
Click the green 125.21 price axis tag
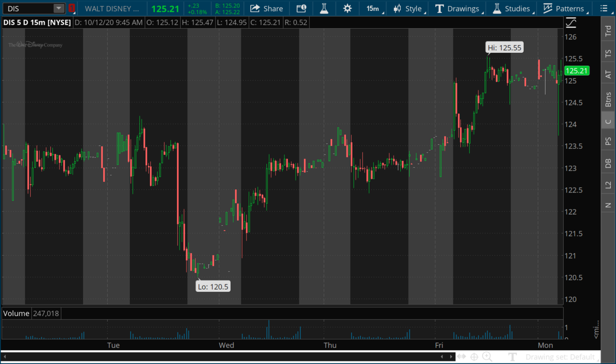click(x=577, y=71)
